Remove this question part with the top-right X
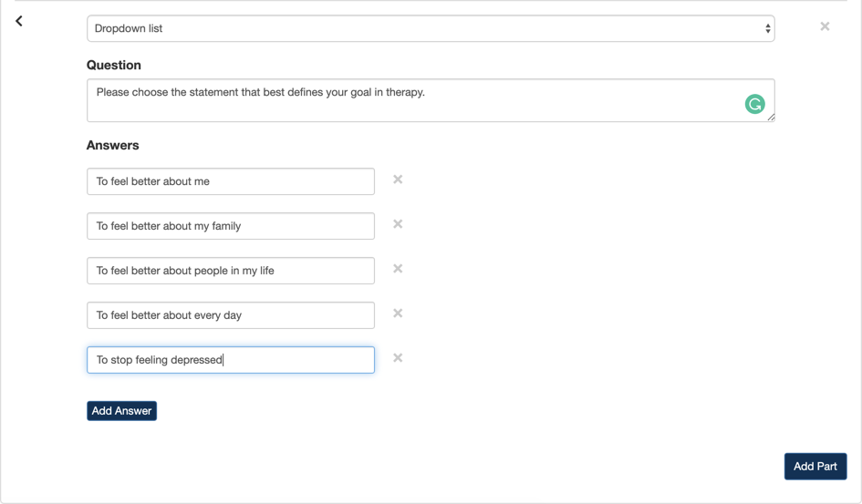 [825, 26]
